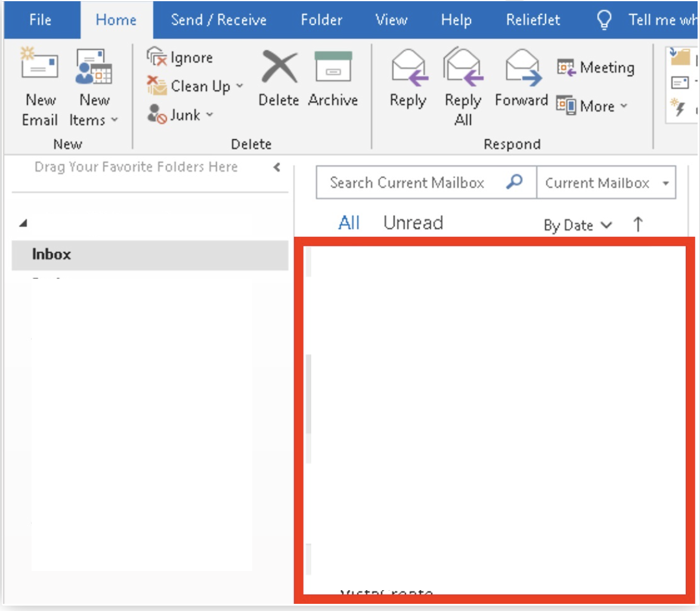Click Reply All icon
The width and height of the screenshot is (700, 611).
463,68
